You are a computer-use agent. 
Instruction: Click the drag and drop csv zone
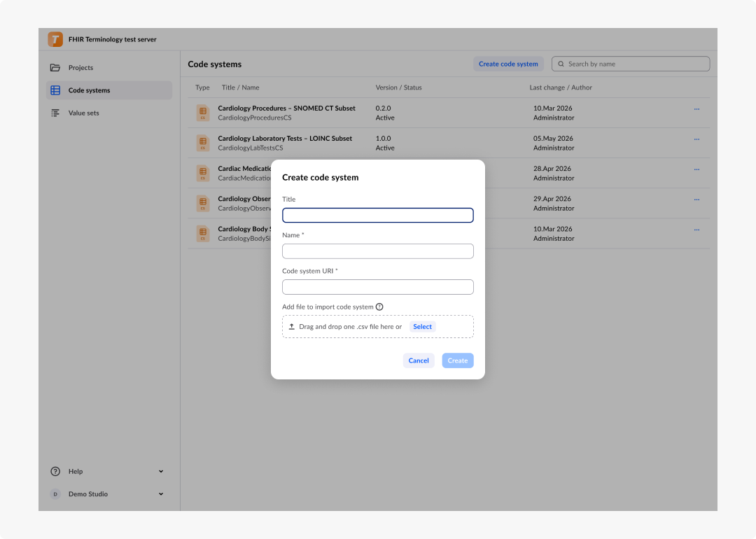pos(377,326)
